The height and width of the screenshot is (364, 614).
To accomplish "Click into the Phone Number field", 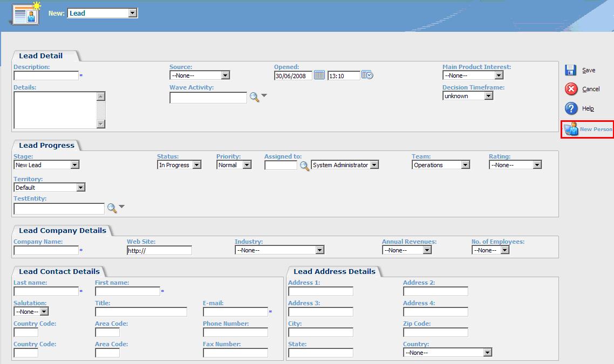I will click(x=236, y=332).
